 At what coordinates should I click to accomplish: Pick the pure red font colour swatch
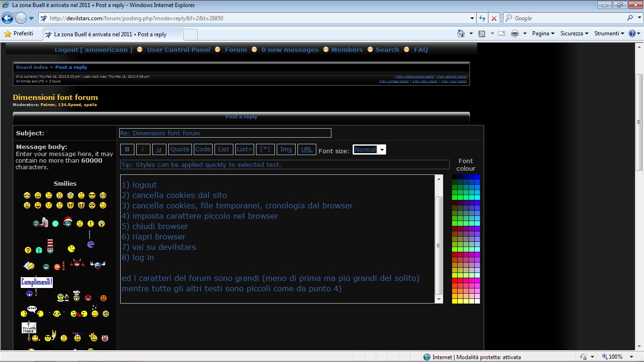(x=454, y=280)
